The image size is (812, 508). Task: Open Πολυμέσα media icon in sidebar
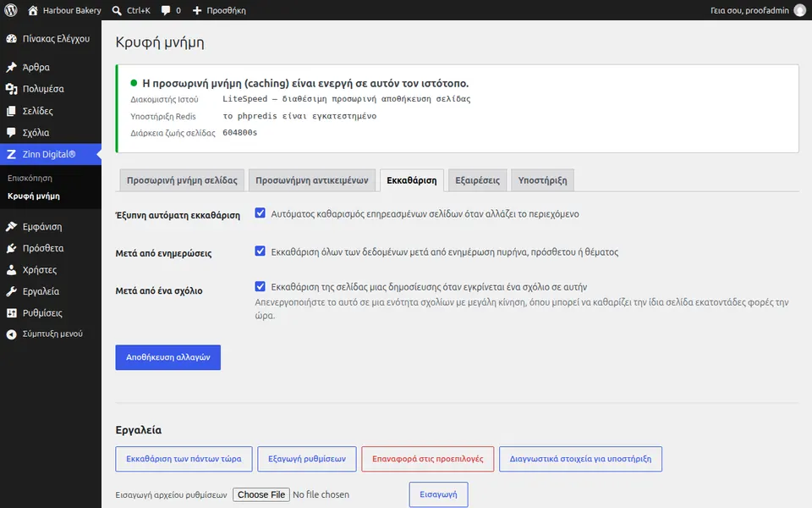[x=11, y=89]
